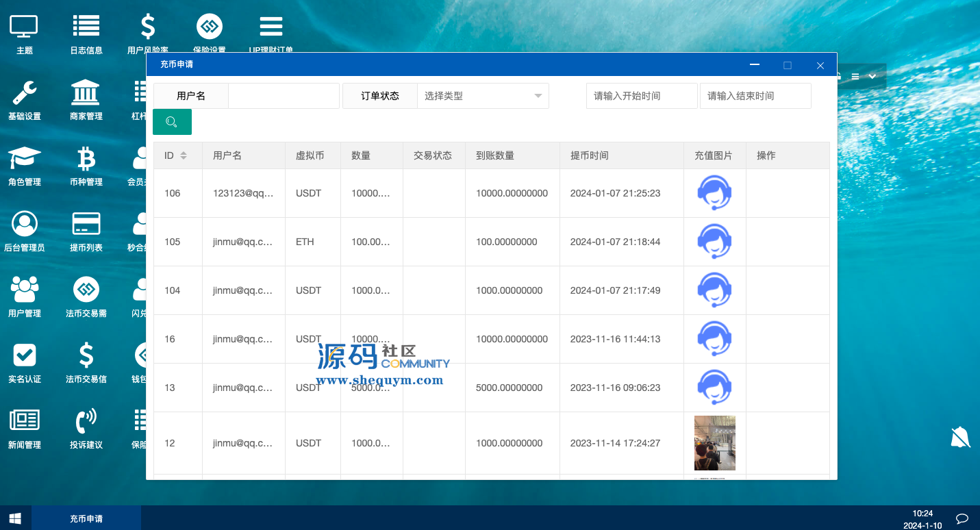
Task: Click the muted notification bell icon
Action: click(960, 437)
